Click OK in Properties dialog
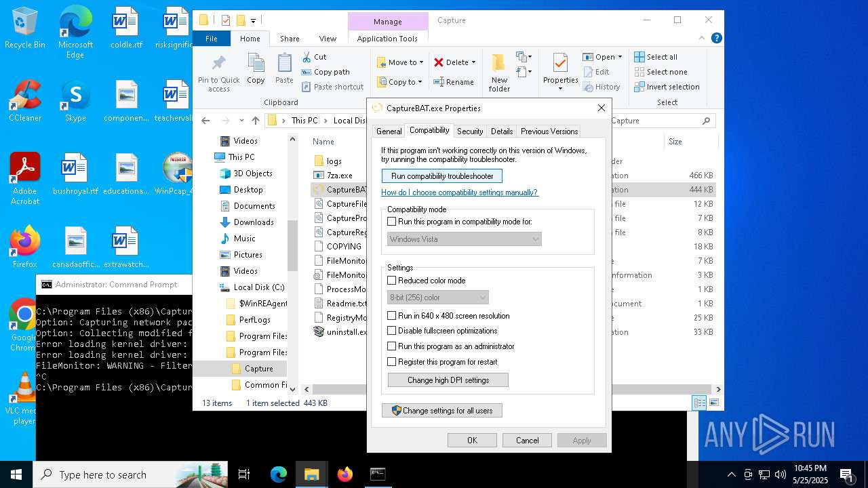The height and width of the screenshot is (488, 868). pyautogui.click(x=472, y=441)
